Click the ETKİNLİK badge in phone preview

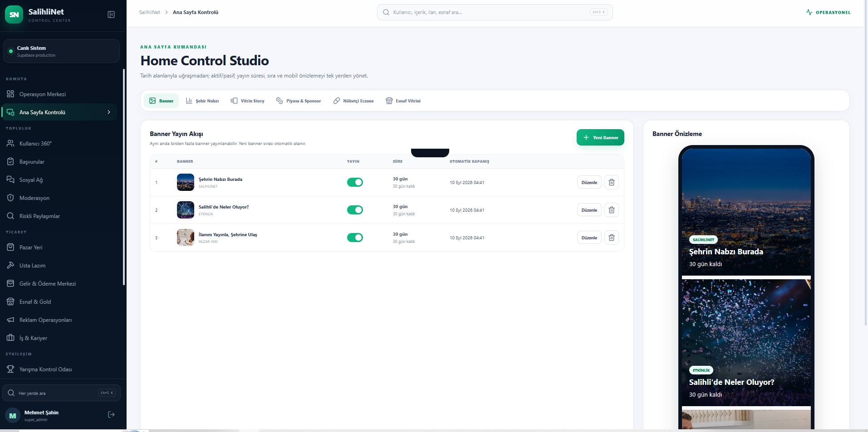tap(701, 370)
